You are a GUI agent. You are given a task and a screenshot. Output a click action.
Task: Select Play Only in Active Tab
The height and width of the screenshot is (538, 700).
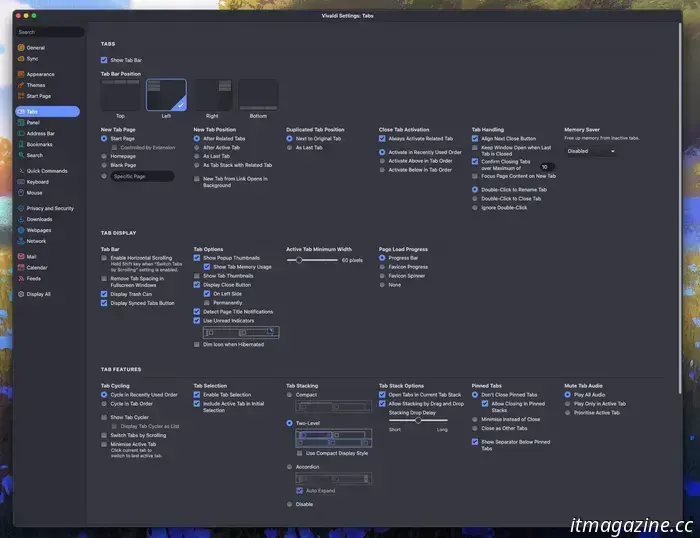(568, 404)
